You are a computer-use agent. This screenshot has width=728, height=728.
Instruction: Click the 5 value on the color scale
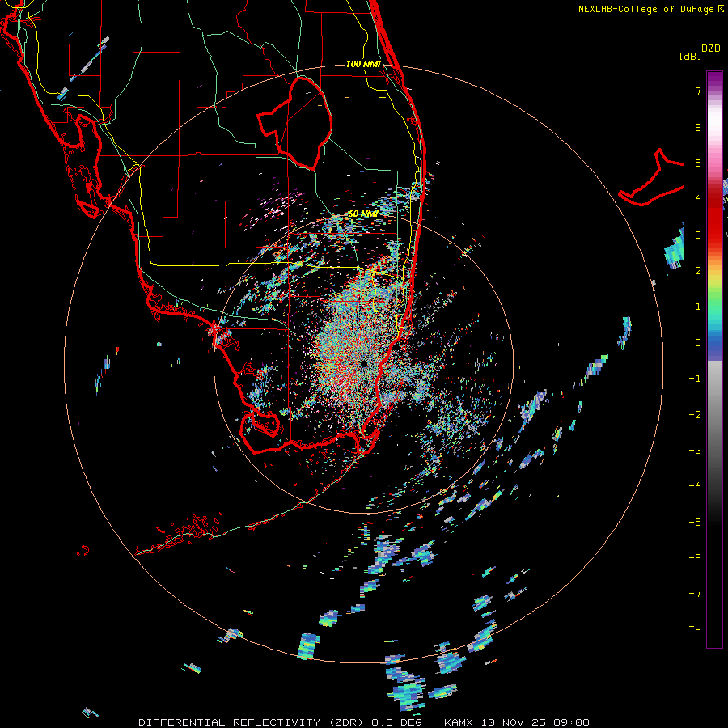(698, 163)
